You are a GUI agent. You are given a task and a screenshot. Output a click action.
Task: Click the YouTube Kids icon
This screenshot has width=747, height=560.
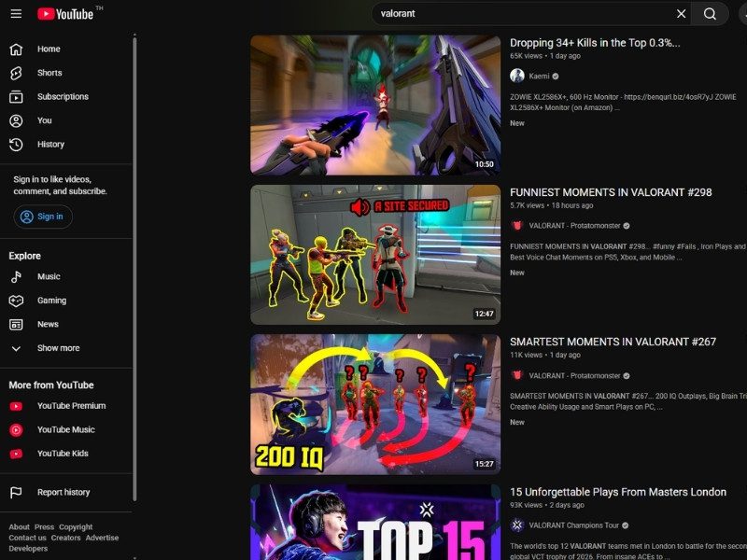coord(16,454)
